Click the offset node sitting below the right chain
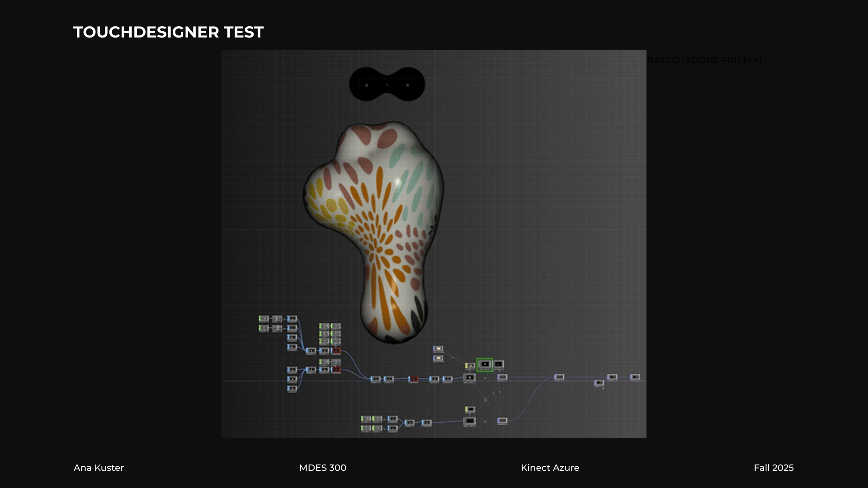Viewport: 868px width, 488px height. 599,383
